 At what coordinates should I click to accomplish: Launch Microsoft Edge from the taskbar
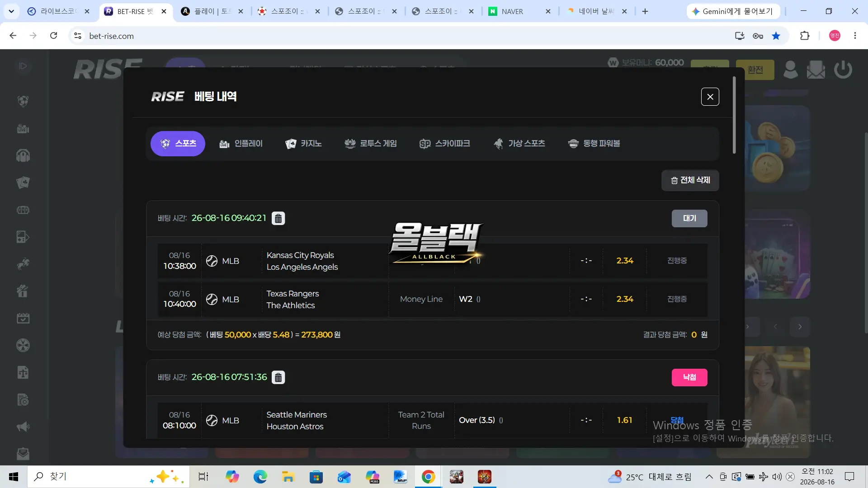click(260, 477)
